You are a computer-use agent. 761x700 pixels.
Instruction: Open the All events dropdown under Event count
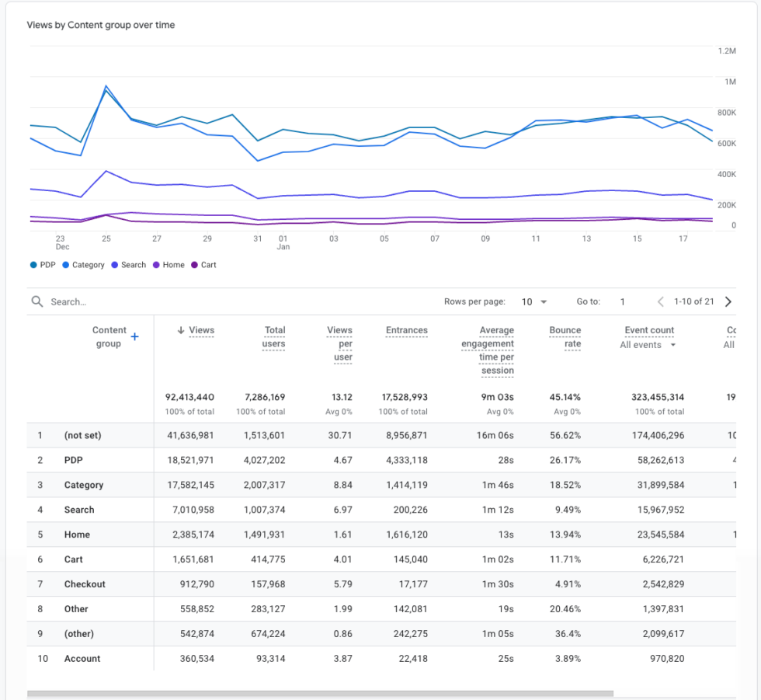coord(647,344)
